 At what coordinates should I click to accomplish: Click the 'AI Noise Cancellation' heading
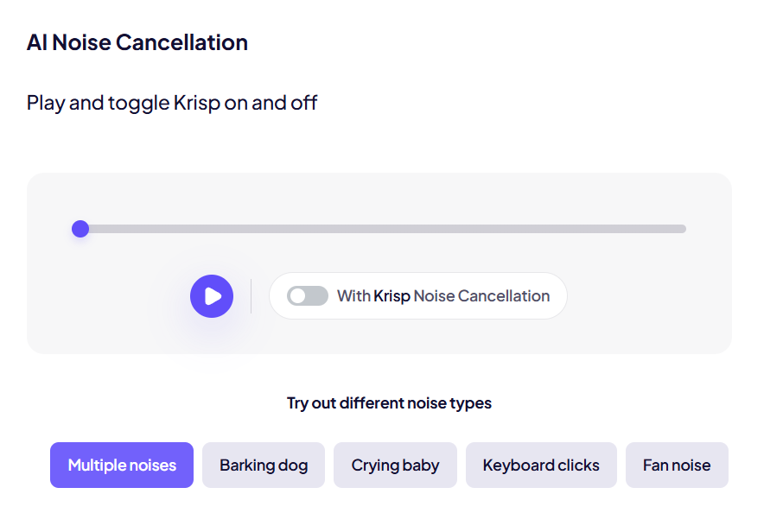point(137,42)
